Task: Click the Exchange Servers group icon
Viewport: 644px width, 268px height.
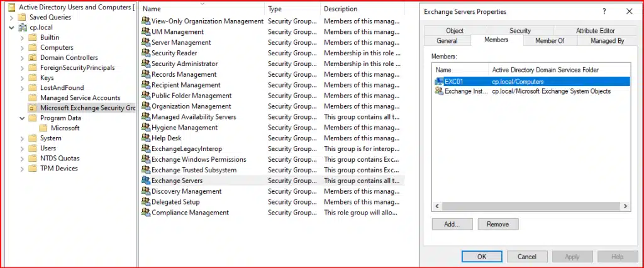Action: coord(146,181)
